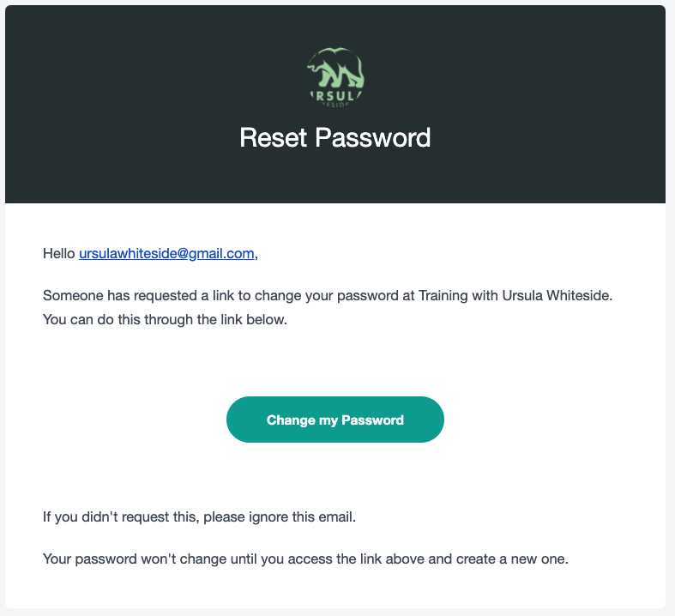The image size is (675, 616).
Task: Click 'If you didn't request this' line
Action: (199, 517)
